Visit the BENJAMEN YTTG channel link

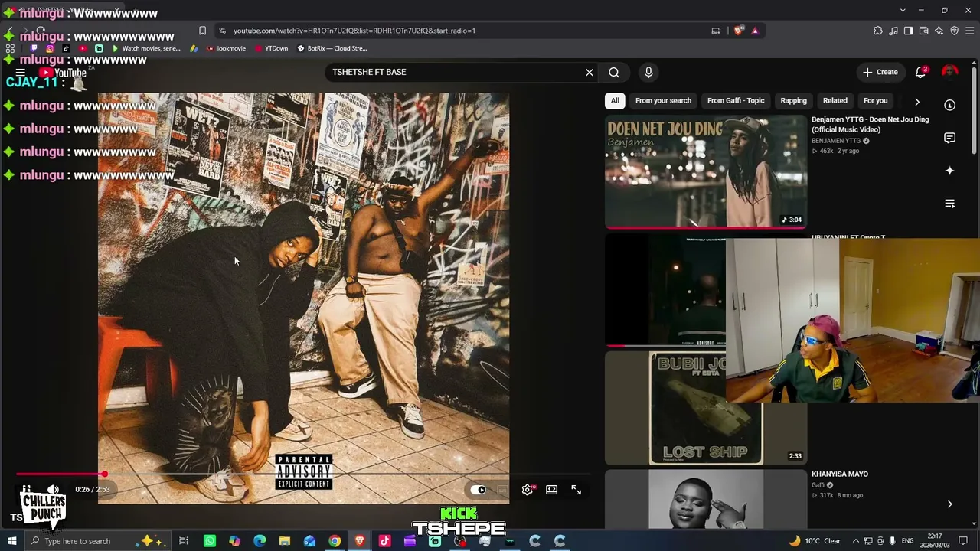point(836,141)
